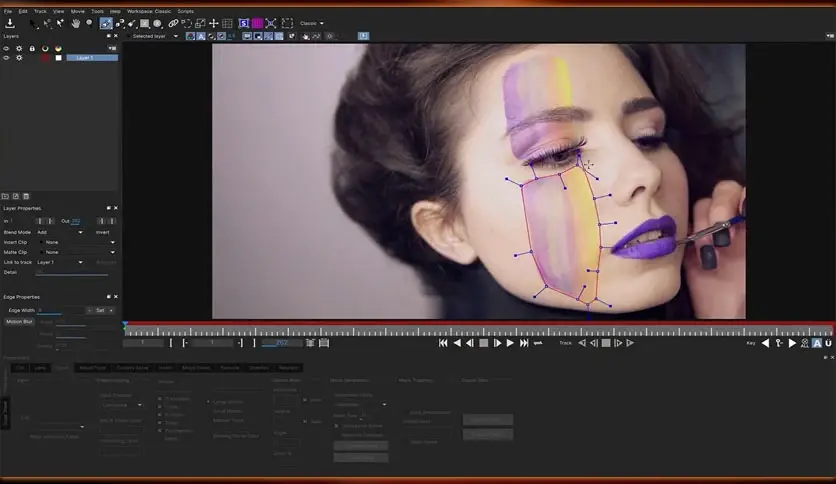
Task: Click the stop playback button
Action: click(x=483, y=343)
